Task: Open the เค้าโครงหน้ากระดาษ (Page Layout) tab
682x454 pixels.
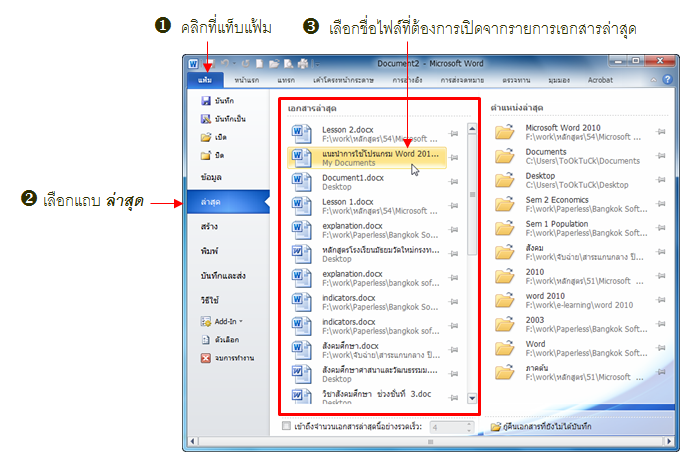Action: (x=343, y=80)
